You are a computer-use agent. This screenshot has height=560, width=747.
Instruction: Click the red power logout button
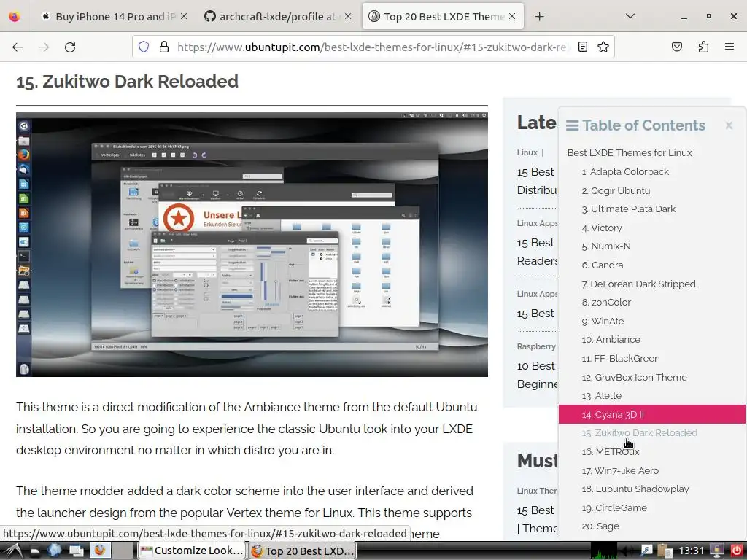click(737, 551)
